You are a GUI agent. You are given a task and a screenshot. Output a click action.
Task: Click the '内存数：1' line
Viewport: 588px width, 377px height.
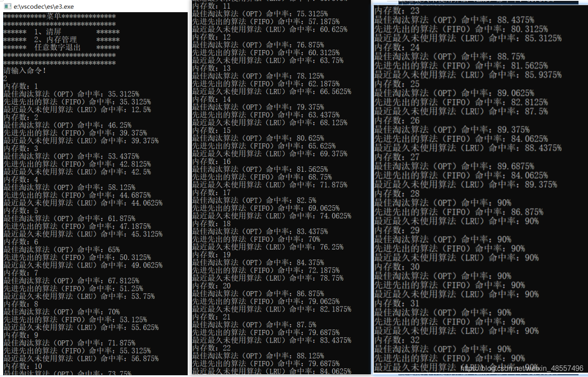point(21,86)
